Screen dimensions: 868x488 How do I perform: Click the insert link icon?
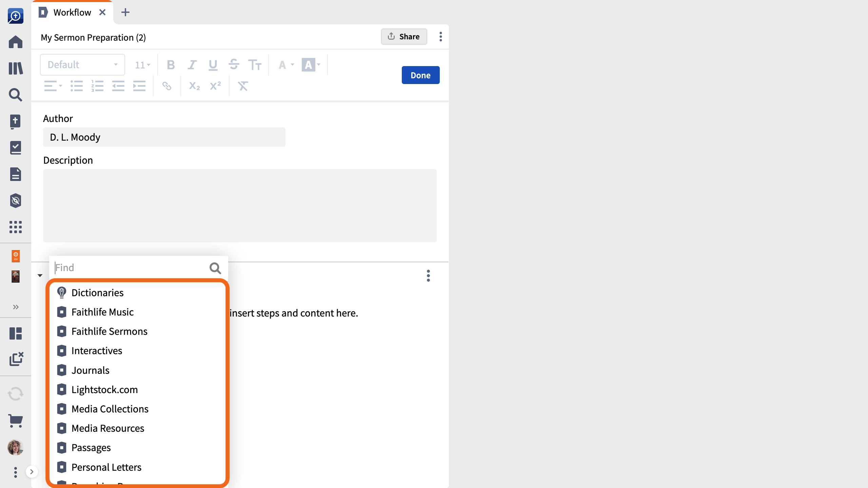click(167, 86)
